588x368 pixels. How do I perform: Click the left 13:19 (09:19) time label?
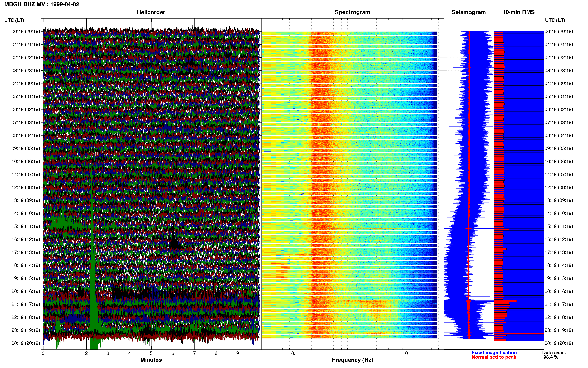[26, 200]
